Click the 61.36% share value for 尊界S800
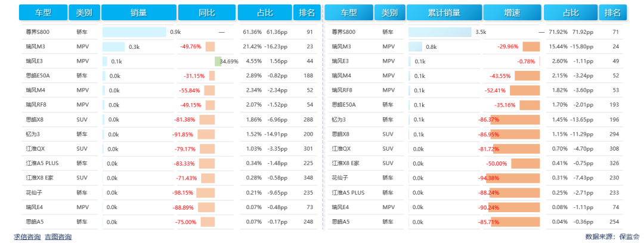This screenshot has height=243, width=644. [252, 32]
